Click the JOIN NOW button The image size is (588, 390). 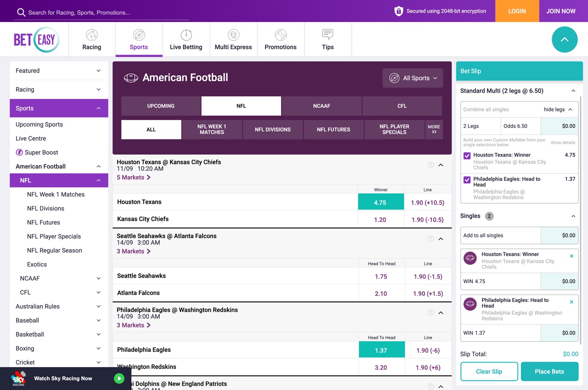561,11
